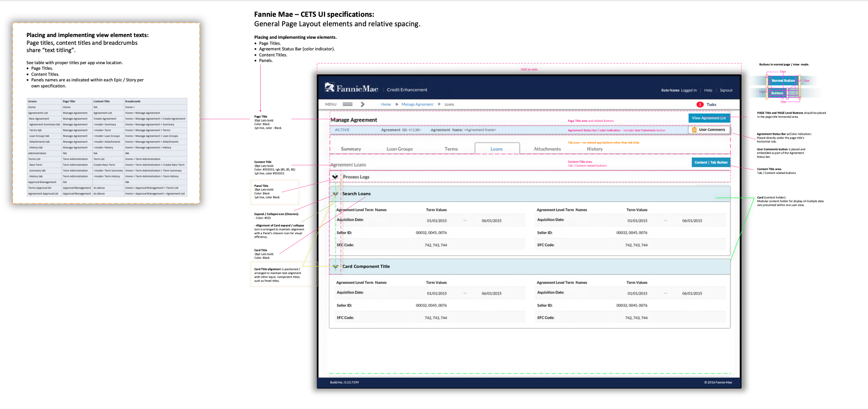Click the Help link in header
This screenshot has height=409, width=868.
tap(708, 90)
